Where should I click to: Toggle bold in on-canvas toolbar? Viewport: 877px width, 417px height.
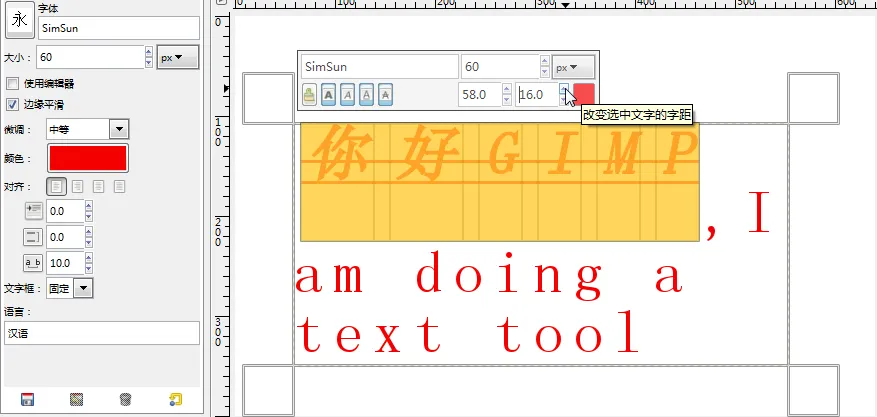[328, 94]
